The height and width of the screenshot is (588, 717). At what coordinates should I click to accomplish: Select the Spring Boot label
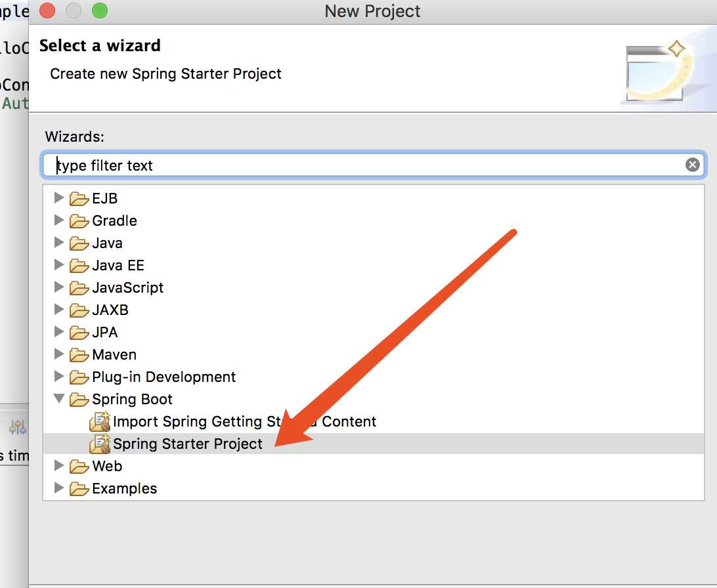point(132,399)
